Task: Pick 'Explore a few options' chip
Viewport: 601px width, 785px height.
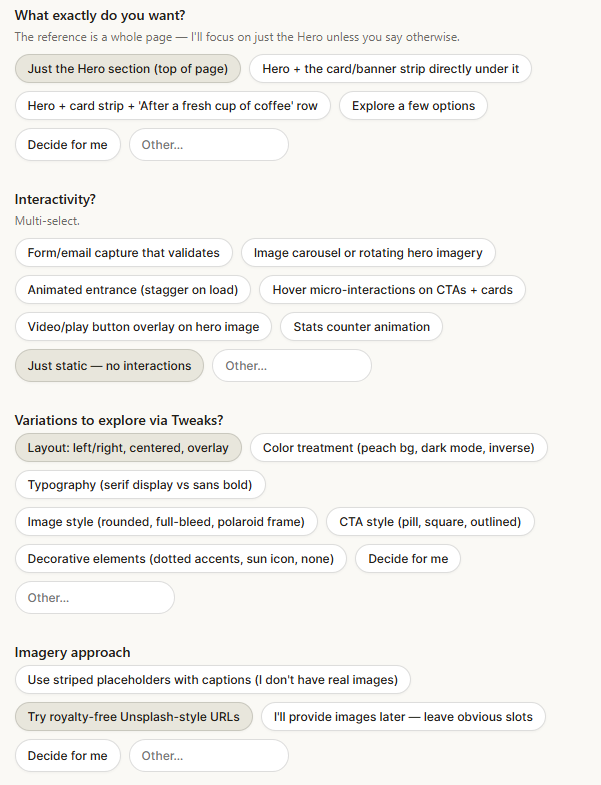Action: tap(413, 106)
